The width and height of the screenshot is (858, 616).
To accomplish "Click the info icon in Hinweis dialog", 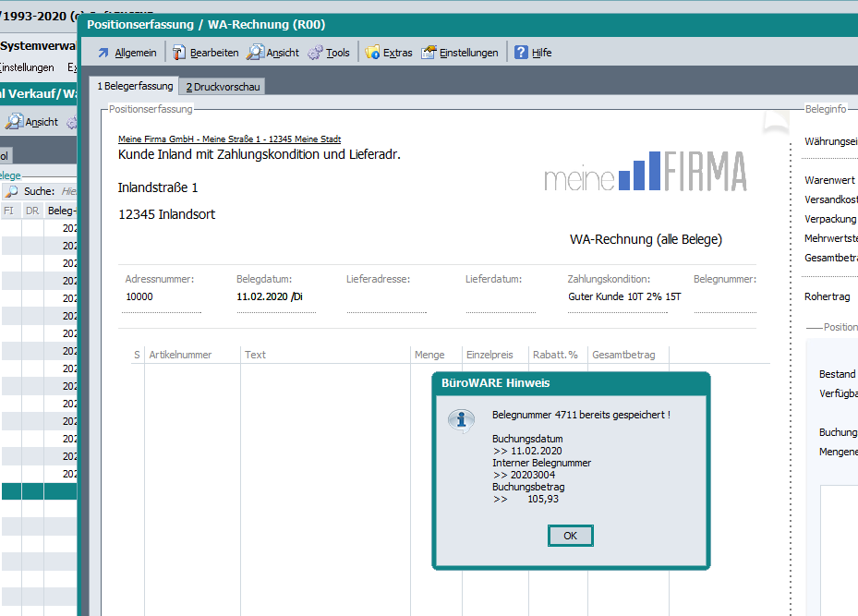I will click(461, 420).
